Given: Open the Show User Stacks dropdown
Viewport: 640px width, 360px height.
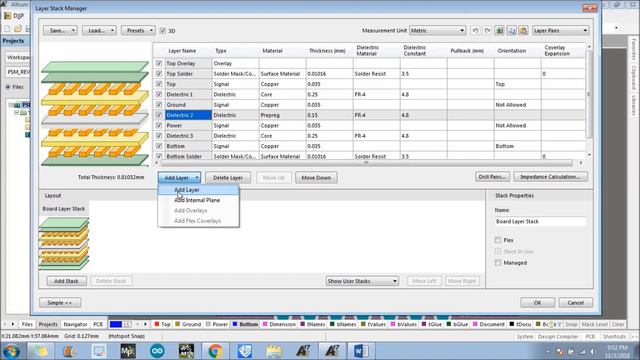Looking at the screenshot, I should (362, 281).
